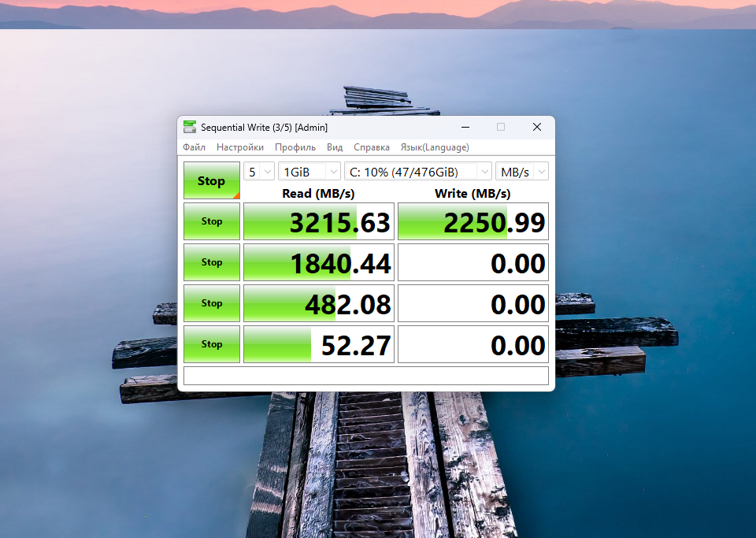Expand the 1GiB test size dropdown

(x=309, y=172)
